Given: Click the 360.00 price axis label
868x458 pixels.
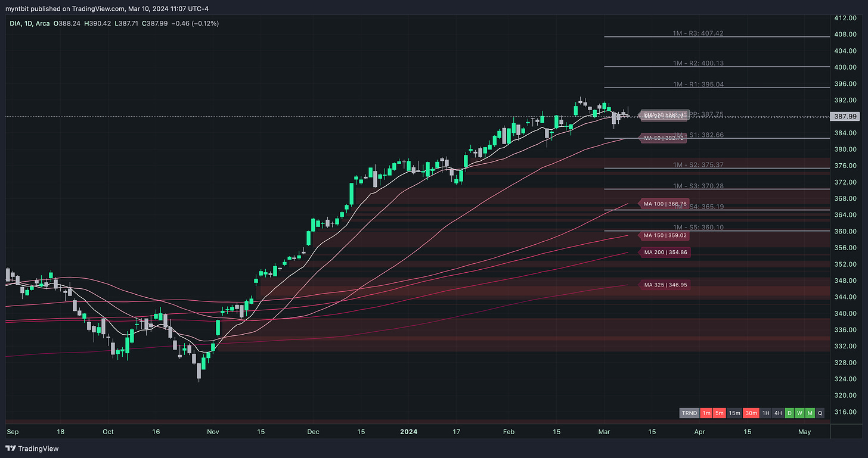Looking at the screenshot, I should coord(845,231).
